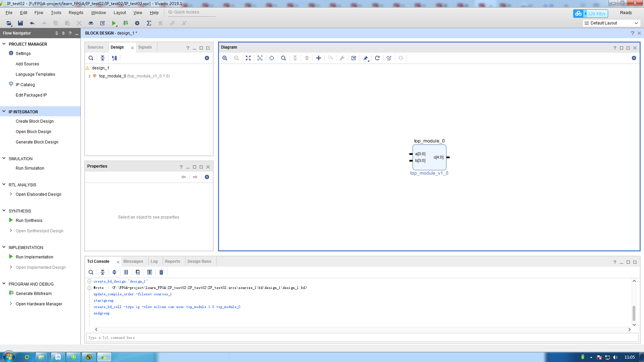
Task: Search in the Design panel
Action: [91, 58]
